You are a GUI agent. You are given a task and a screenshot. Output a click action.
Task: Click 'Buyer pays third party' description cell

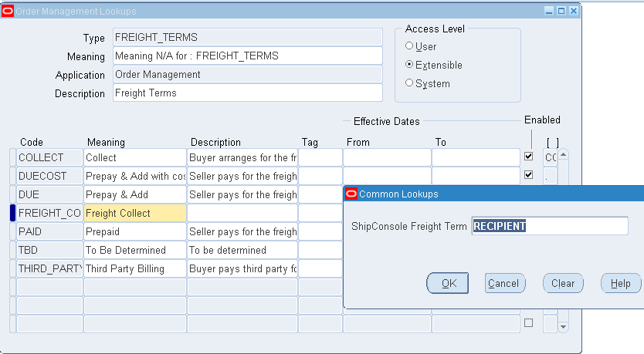242,268
